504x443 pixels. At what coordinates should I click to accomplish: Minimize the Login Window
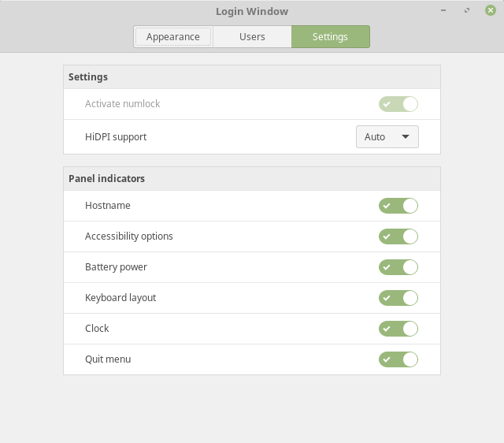445,10
